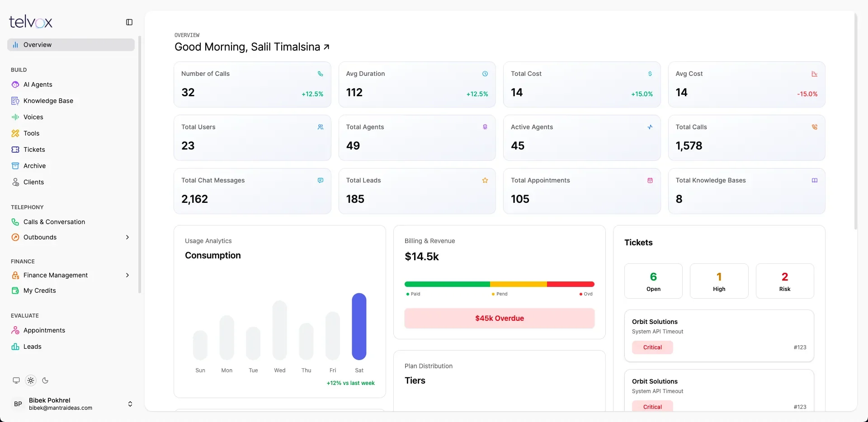
Task: Click the $45k Overdue banner
Action: [x=500, y=318]
